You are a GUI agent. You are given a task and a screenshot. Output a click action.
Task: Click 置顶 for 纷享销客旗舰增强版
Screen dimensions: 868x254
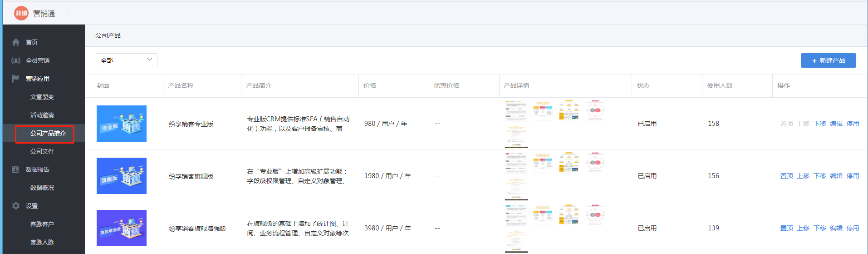786,228
